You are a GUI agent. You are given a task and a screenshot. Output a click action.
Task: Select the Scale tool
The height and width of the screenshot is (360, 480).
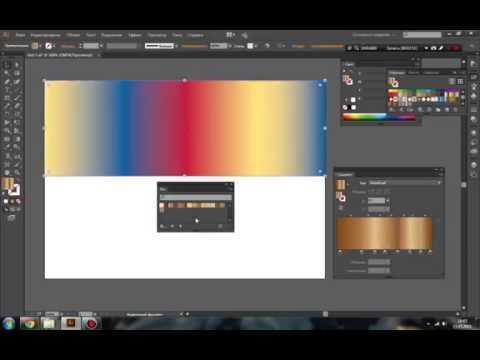[17, 114]
